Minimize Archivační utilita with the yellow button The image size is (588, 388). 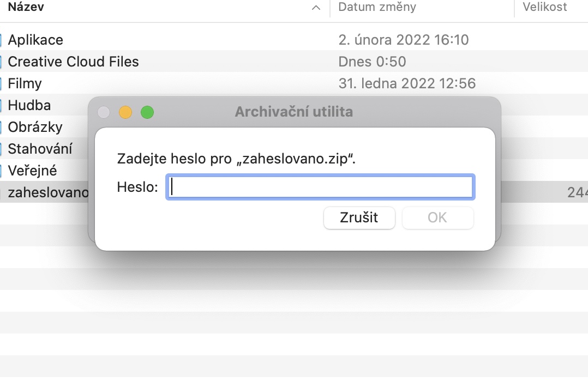pyautogui.click(x=125, y=113)
